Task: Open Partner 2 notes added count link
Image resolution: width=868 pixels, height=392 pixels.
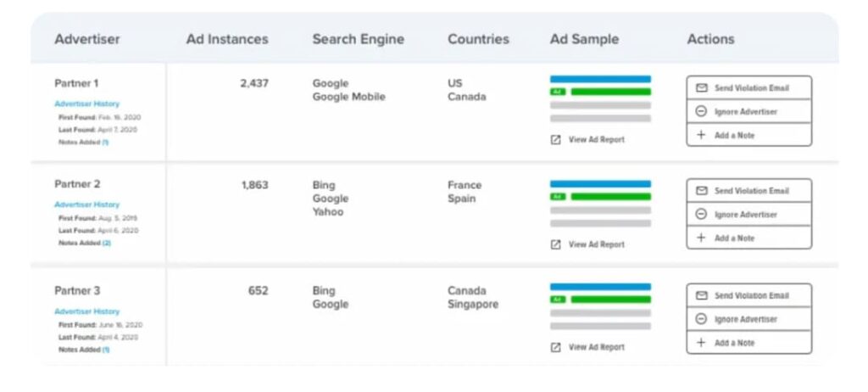Action: click(x=107, y=243)
